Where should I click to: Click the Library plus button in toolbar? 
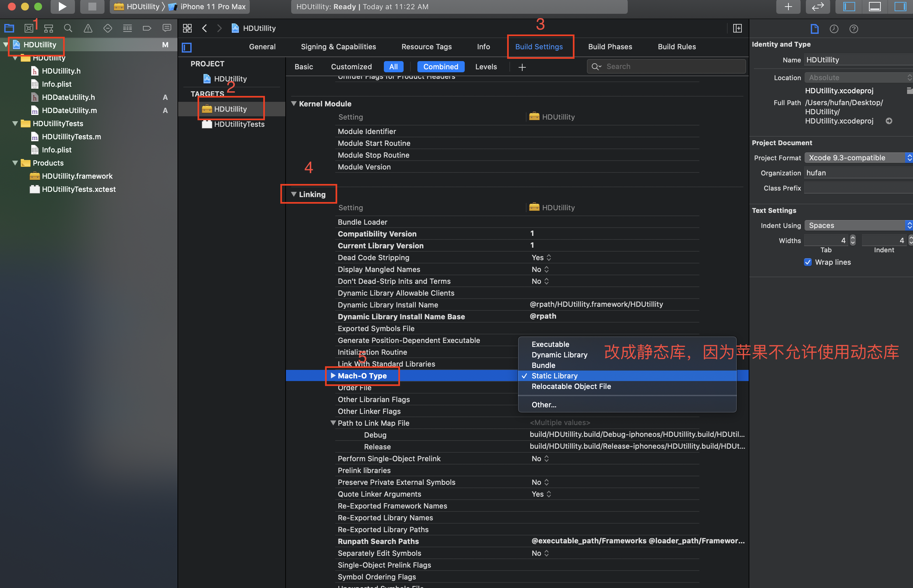788,7
